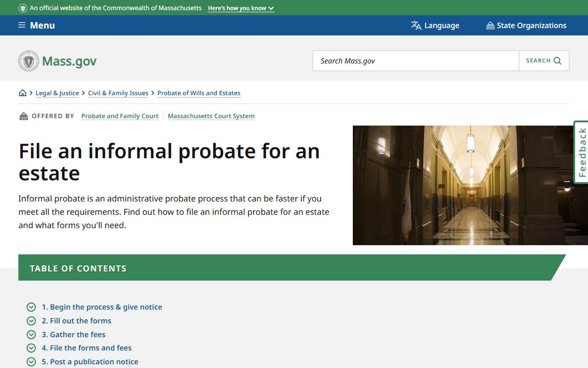Click the circled arrow beside 'Gather the fees'
This screenshot has height=368, width=588.
[x=31, y=334]
